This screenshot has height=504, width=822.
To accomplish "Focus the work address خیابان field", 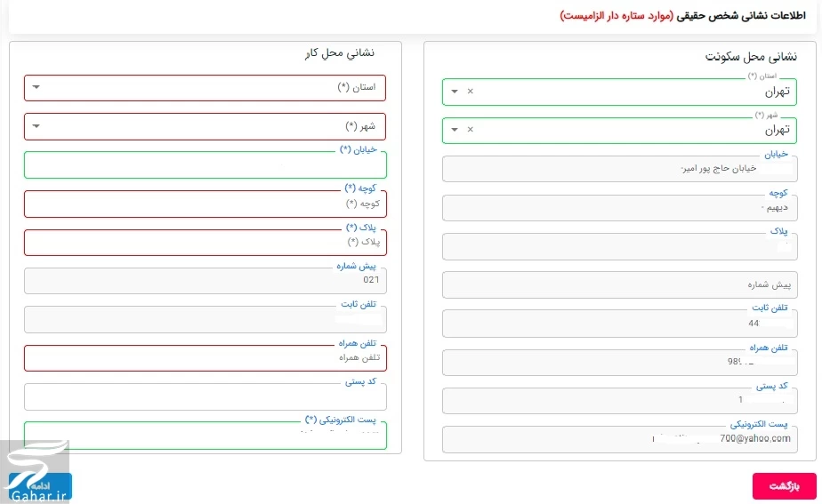I will click(205, 165).
